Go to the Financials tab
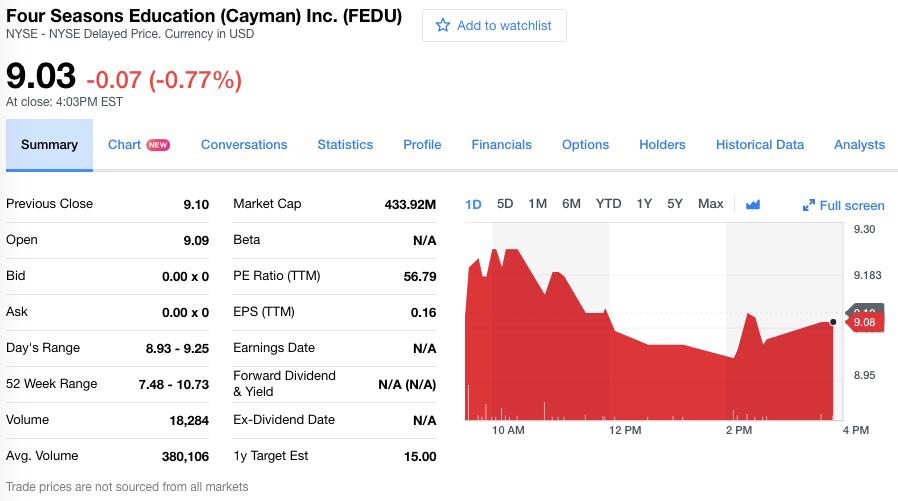The image size is (898, 501). 501,145
